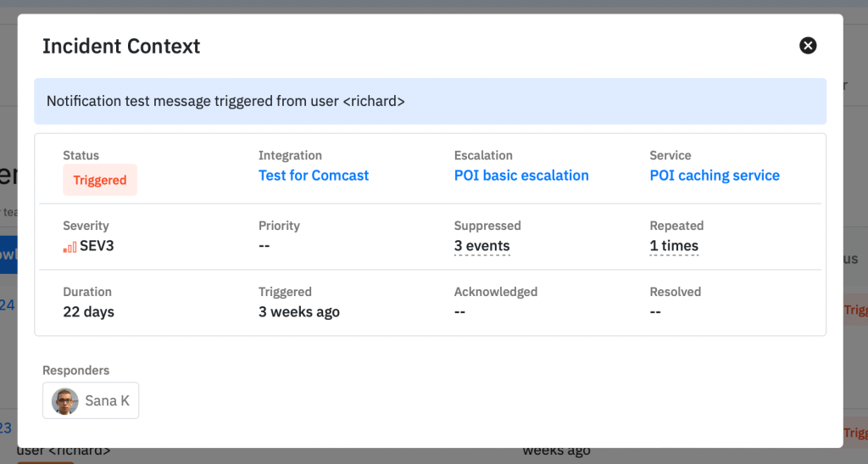Image resolution: width=868 pixels, height=464 pixels.
Task: Click the SEV3 severity text
Action: [97, 246]
